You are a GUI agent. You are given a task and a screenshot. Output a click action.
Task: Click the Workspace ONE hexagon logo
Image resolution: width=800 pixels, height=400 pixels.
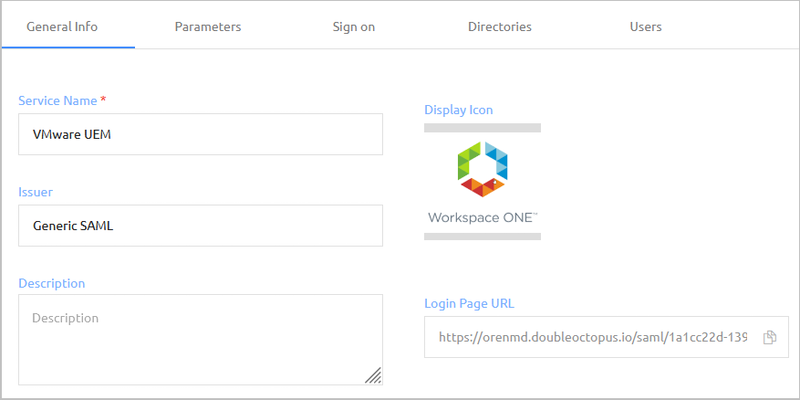482,169
